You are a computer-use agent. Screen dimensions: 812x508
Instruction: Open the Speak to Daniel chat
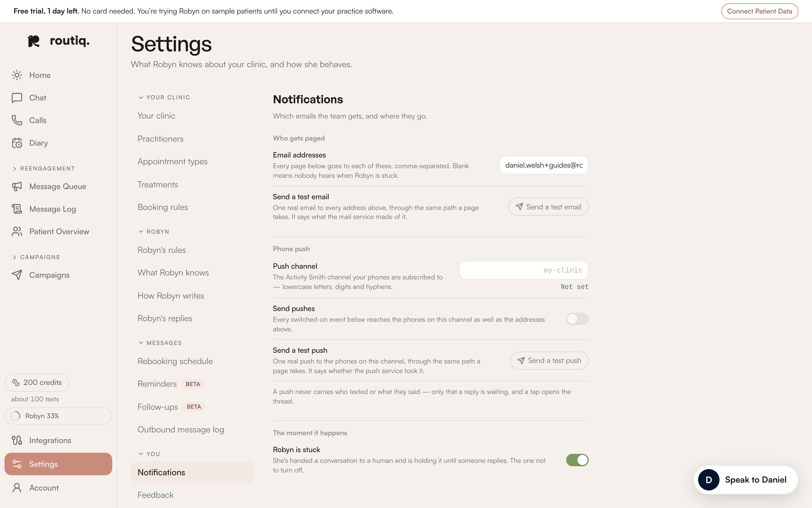pyautogui.click(x=745, y=480)
